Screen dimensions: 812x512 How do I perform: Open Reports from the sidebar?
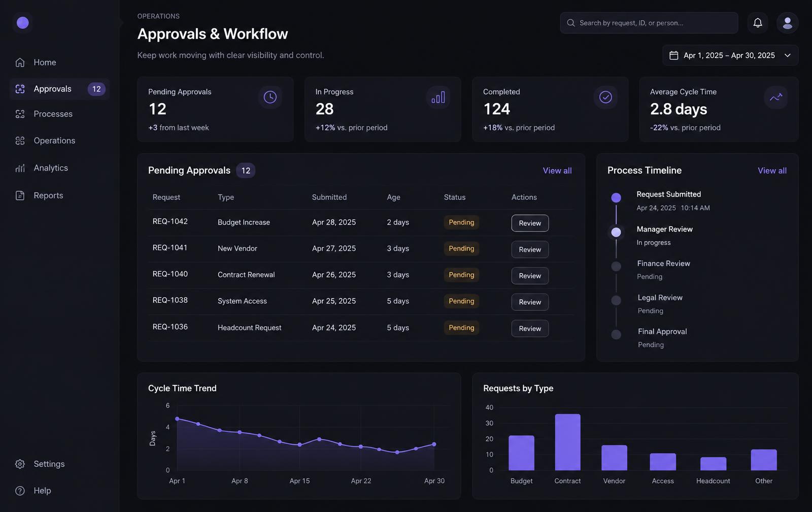pyautogui.click(x=60, y=196)
